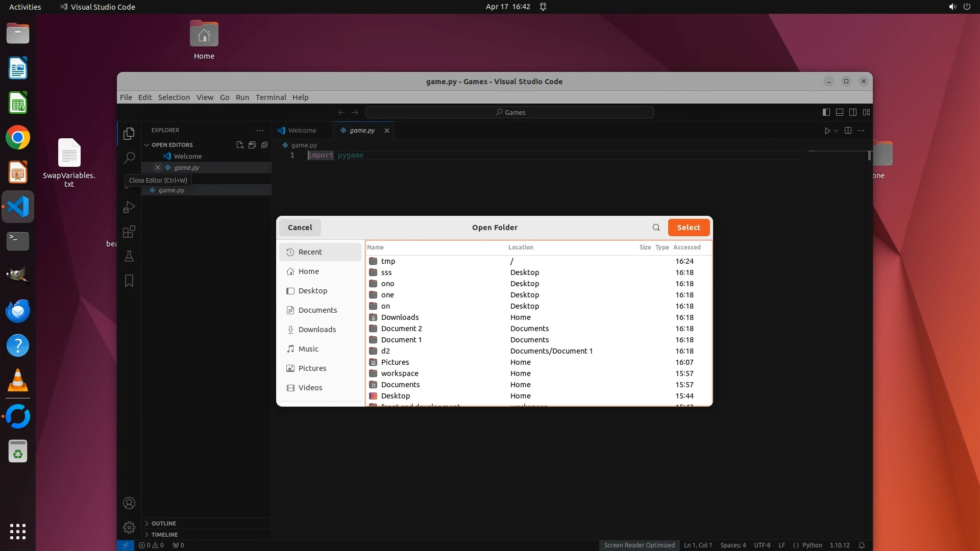
Task: Open Run and Debug view icon
Action: pos(129,207)
